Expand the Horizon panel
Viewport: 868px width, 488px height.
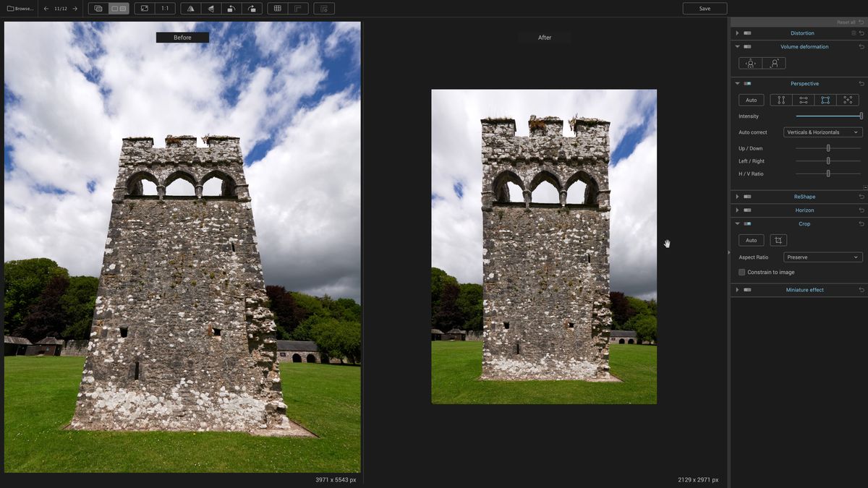click(737, 210)
